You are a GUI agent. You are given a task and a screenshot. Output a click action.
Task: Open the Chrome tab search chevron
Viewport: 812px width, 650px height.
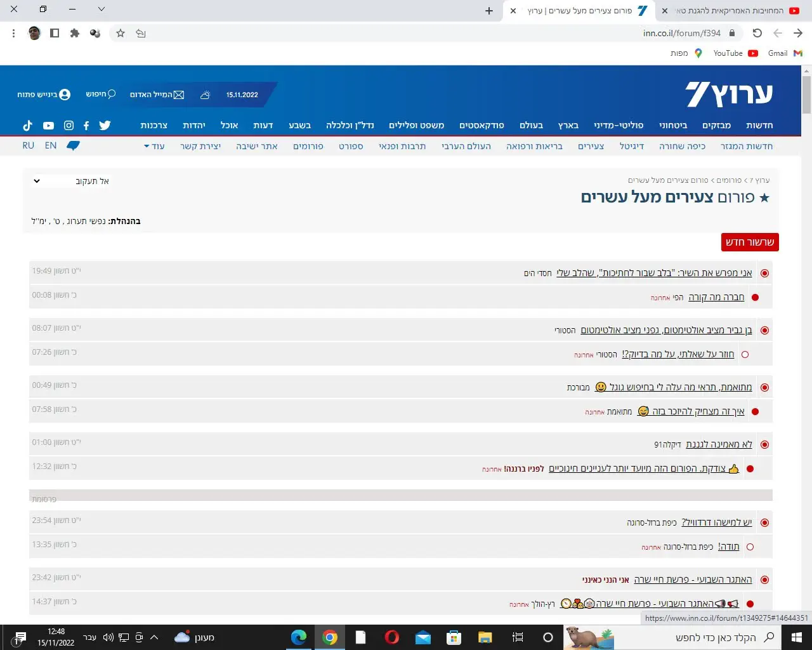point(101,10)
